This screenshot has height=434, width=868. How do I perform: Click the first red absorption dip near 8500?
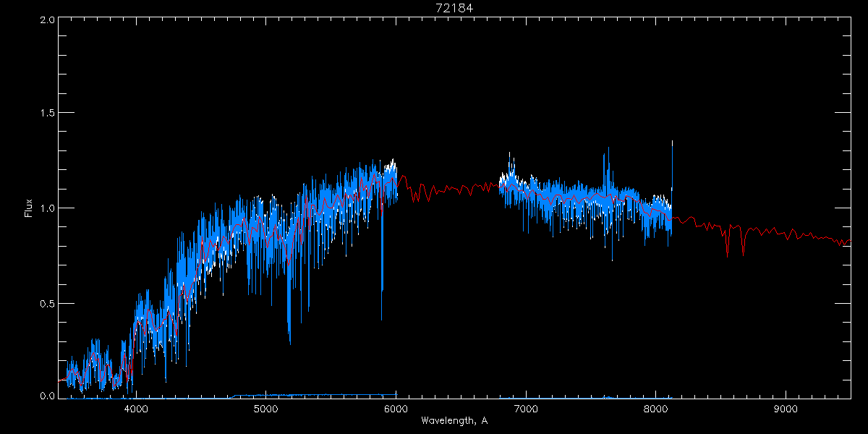point(727,248)
